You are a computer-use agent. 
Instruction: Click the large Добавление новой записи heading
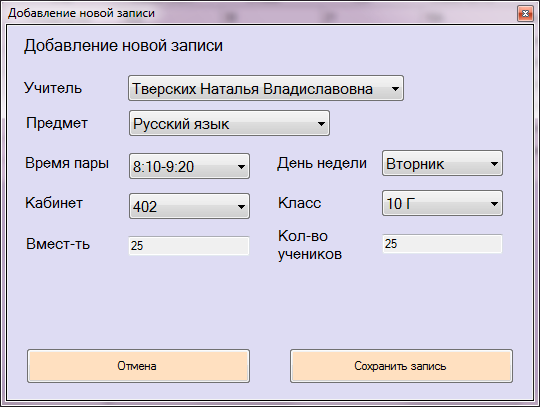click(123, 46)
